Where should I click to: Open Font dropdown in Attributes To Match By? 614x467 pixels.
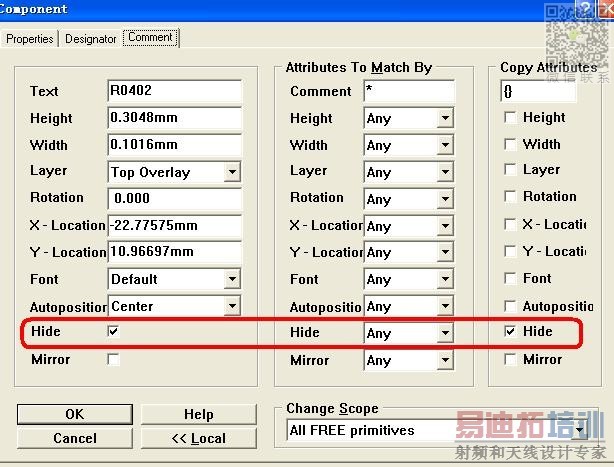[409, 279]
